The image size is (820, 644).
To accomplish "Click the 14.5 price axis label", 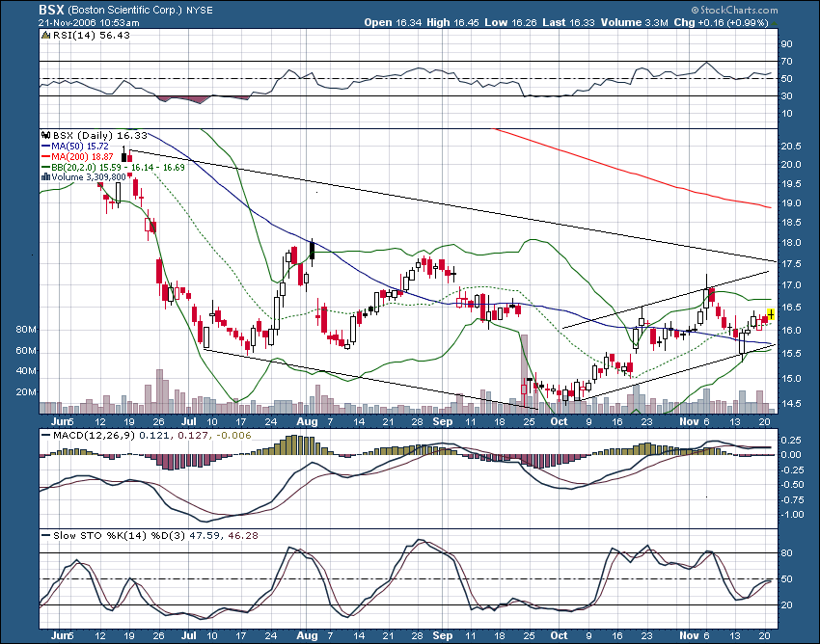I will 791,404.
